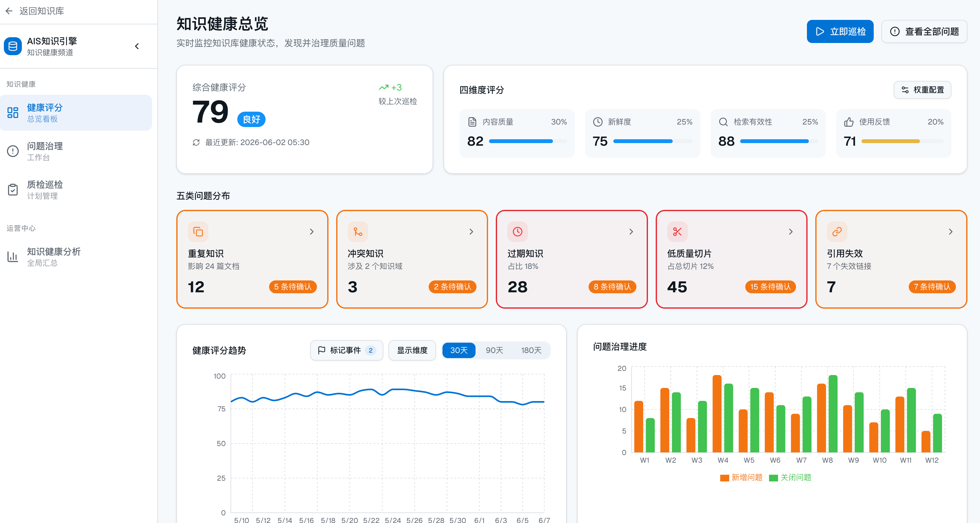Image resolution: width=980 pixels, height=523 pixels.
Task: Click the 使用反馈 thumbs-up icon
Action: (x=849, y=122)
